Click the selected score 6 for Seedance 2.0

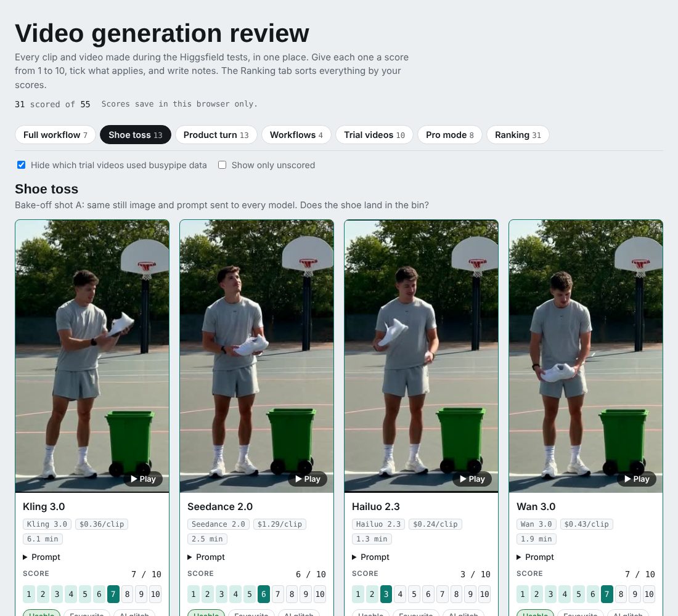pyautogui.click(x=264, y=594)
